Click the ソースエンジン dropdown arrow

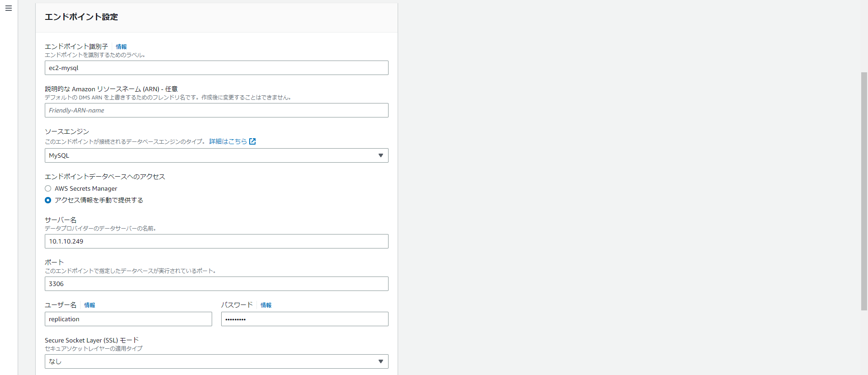pos(380,155)
